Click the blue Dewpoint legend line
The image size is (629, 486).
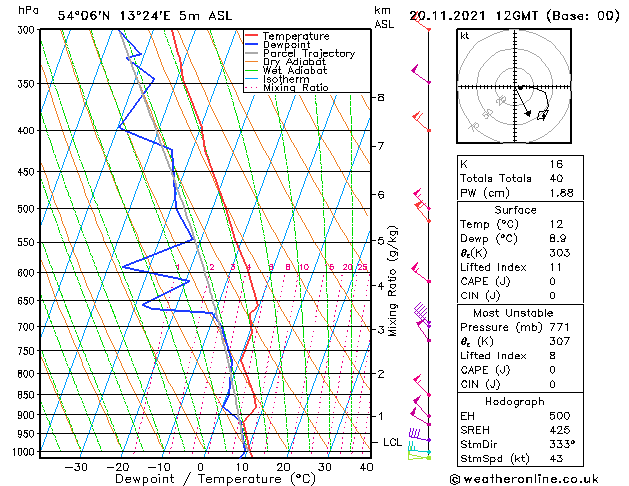click(252, 44)
